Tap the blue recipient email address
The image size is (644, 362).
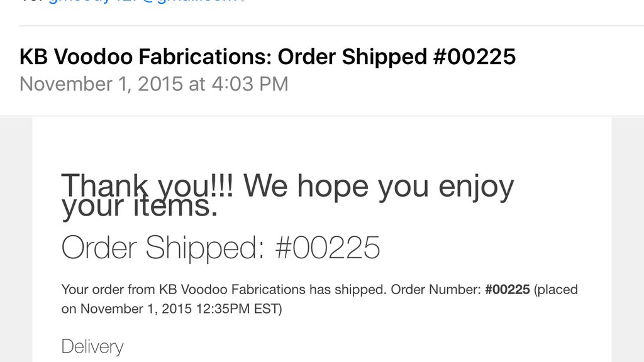click(143, 1)
